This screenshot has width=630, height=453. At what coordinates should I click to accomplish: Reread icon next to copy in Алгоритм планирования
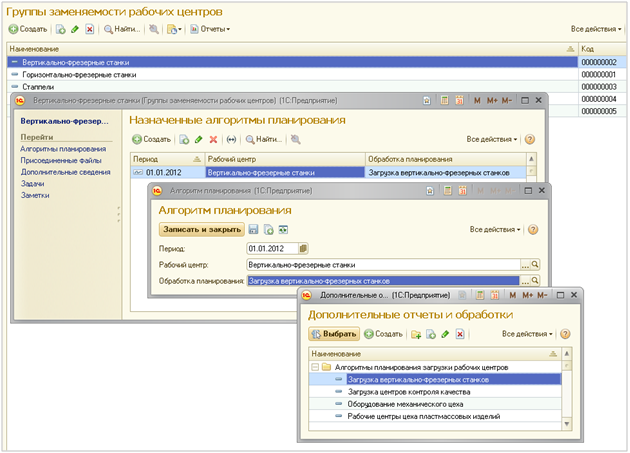[x=283, y=230]
